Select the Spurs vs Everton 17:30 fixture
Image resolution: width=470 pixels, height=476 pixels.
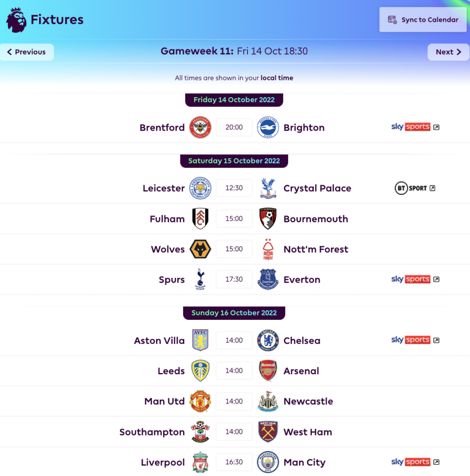pyautogui.click(x=234, y=279)
